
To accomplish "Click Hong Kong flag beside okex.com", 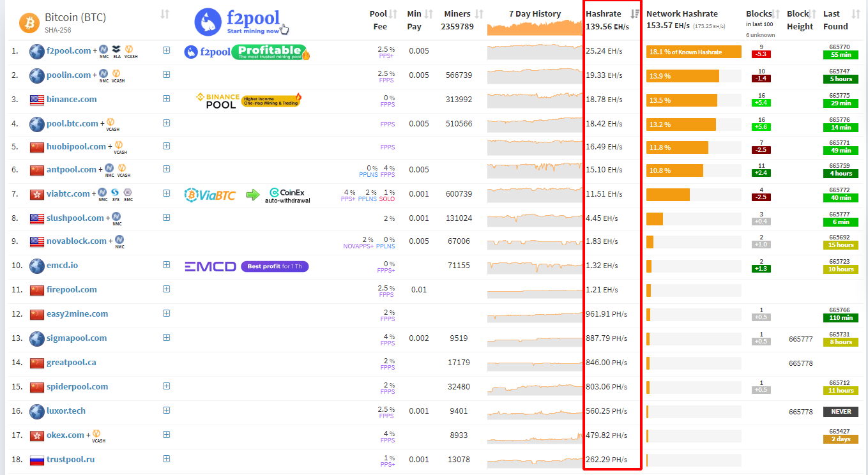I will click(x=37, y=435).
